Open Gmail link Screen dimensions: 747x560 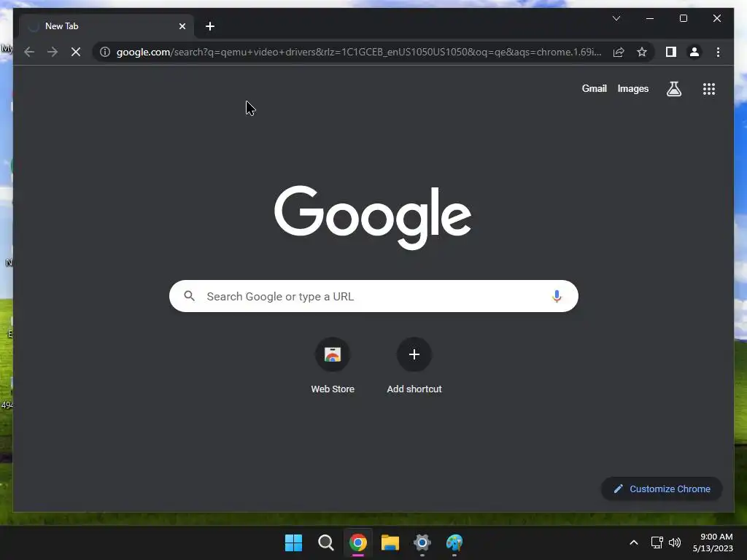[594, 88]
